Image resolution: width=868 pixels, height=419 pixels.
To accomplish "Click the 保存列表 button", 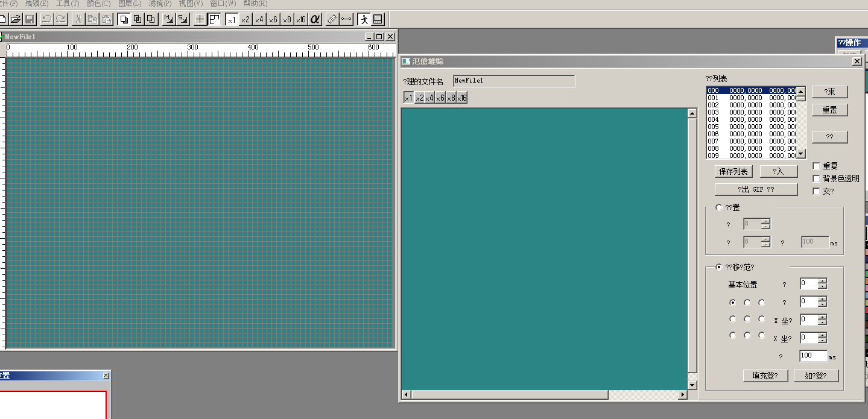I will pos(733,172).
